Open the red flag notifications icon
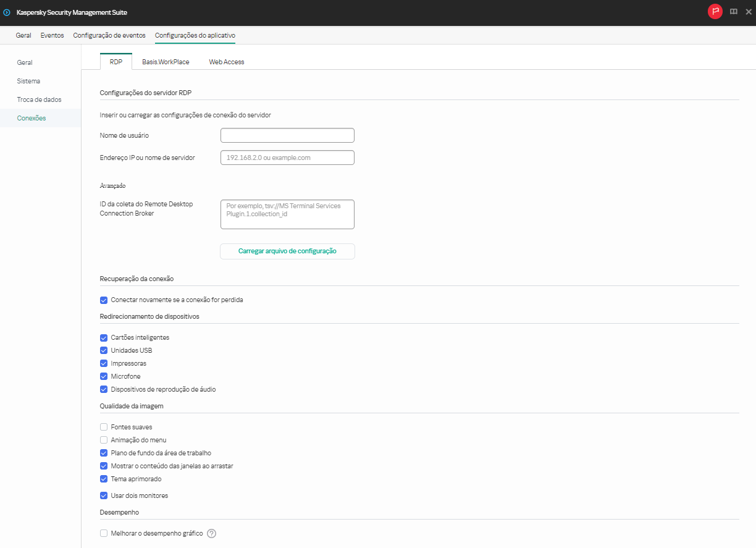This screenshot has width=756, height=548. 715,11
